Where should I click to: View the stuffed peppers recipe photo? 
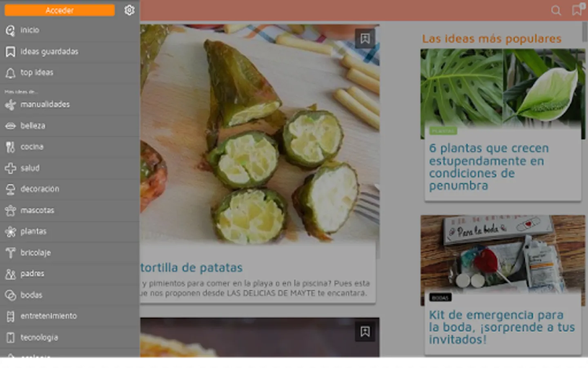(260, 135)
